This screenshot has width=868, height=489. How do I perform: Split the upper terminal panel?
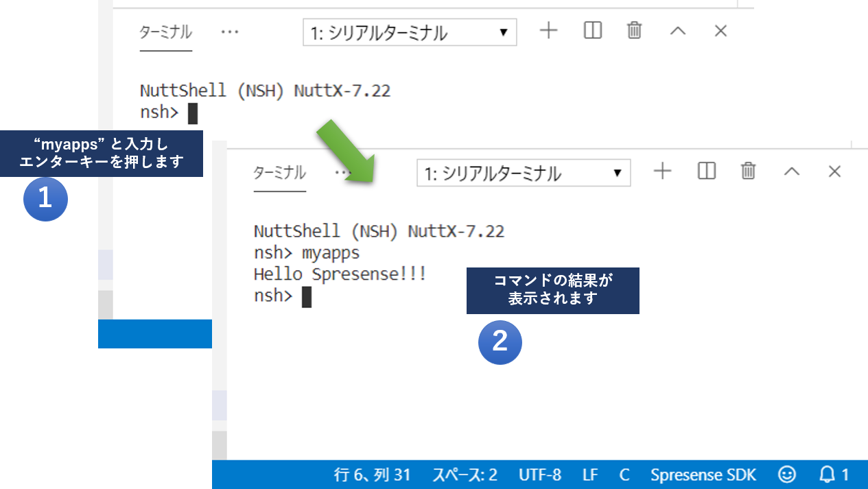pos(591,31)
